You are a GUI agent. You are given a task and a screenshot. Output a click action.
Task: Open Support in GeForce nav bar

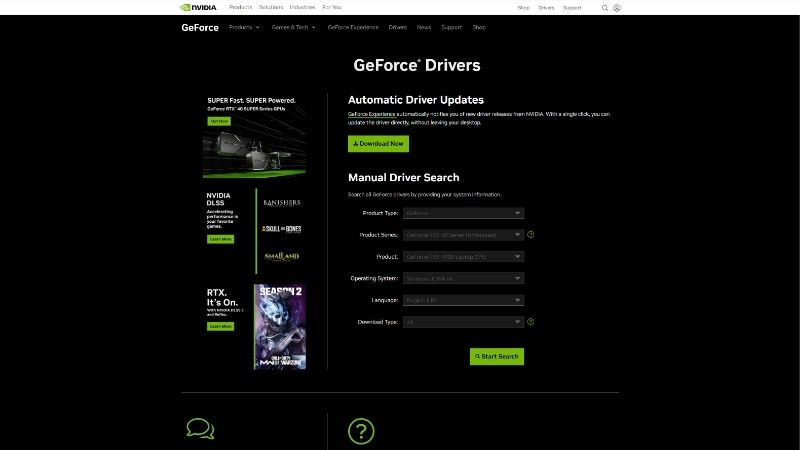pos(452,28)
